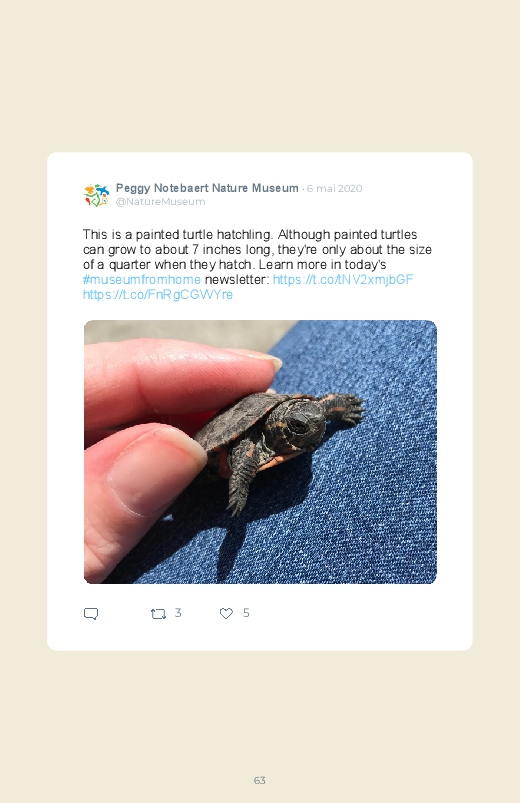Click the retweet count of 3
This screenshot has height=803, width=520.
point(178,612)
